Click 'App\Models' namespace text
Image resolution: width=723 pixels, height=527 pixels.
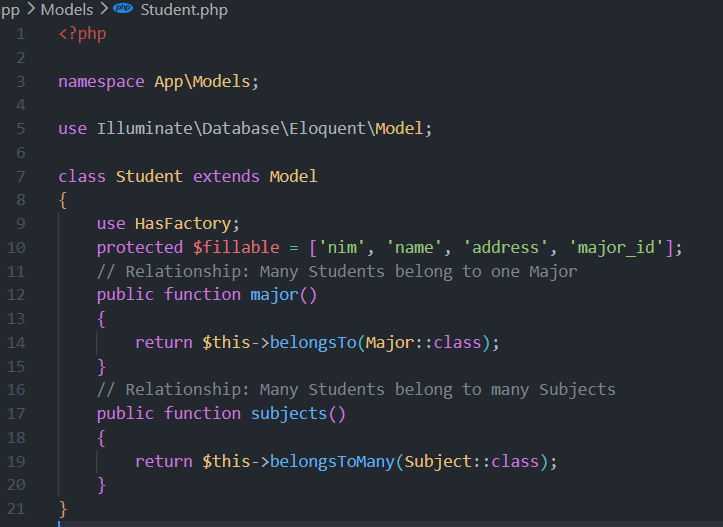coord(202,82)
